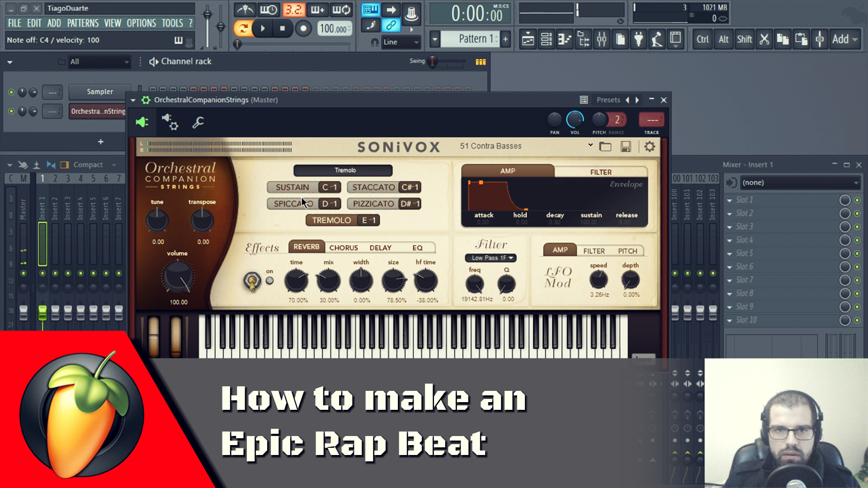Switch Effects to the DELAY tab
The image size is (868, 488).
click(x=380, y=248)
